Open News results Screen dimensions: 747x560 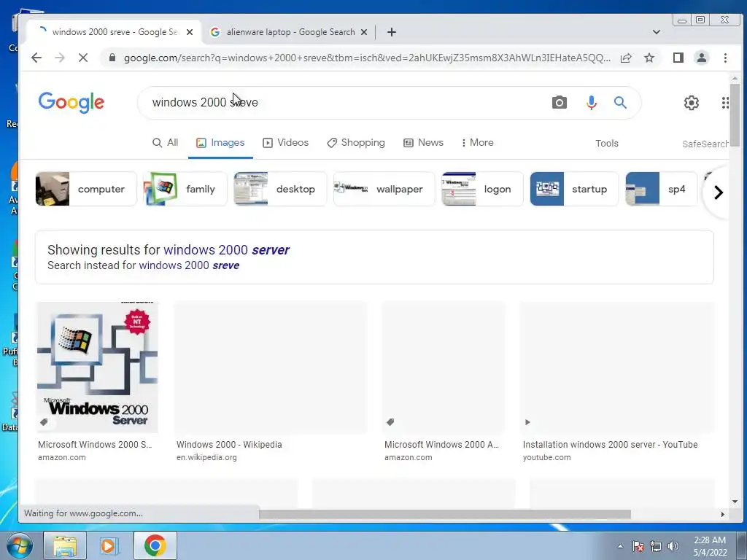[424, 142]
